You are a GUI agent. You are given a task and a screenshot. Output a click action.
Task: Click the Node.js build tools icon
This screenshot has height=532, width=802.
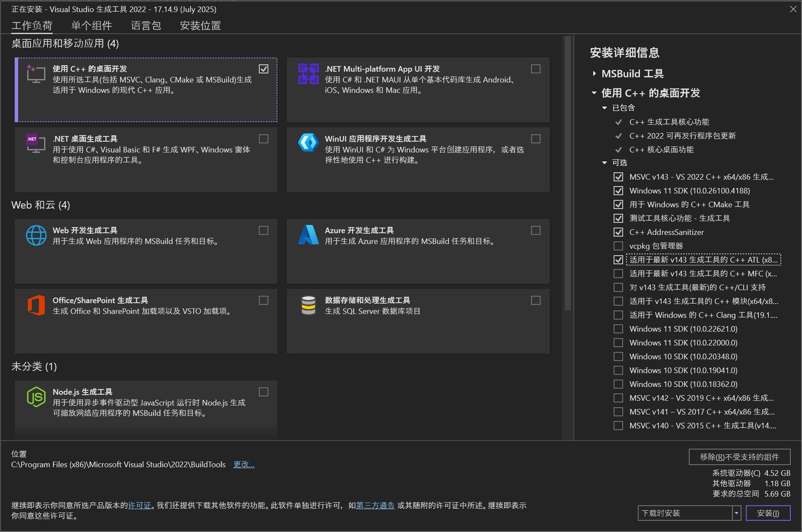point(36,397)
